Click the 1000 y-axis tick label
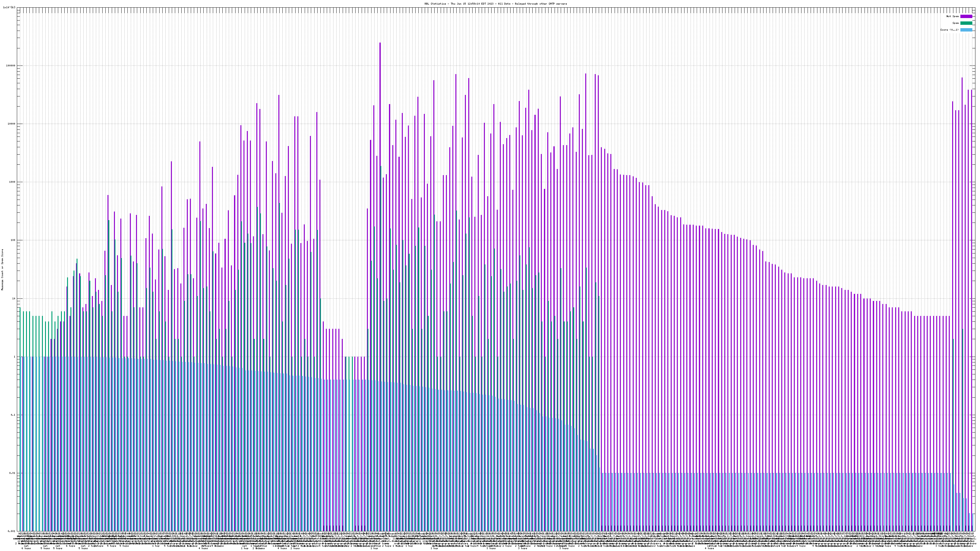 [13, 182]
